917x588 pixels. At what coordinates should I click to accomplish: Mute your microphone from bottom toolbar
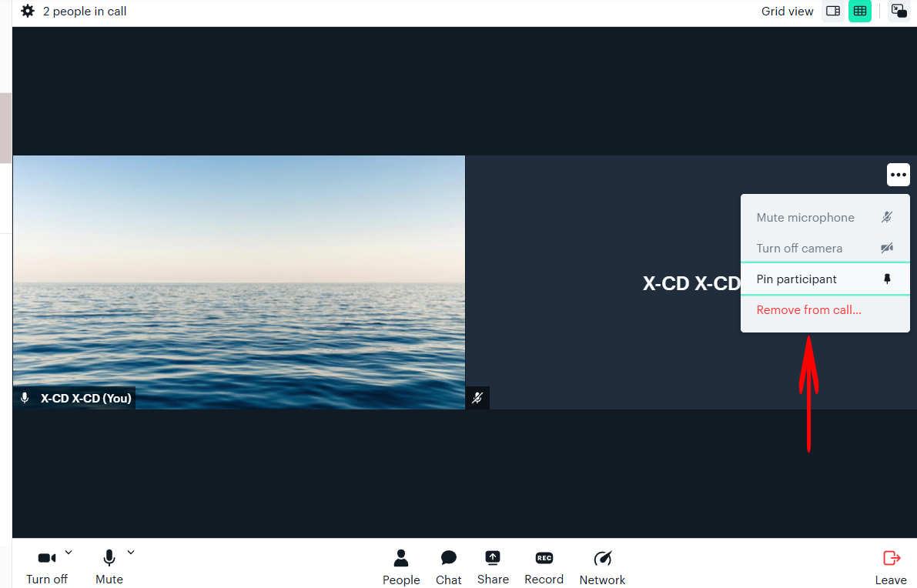click(x=109, y=566)
